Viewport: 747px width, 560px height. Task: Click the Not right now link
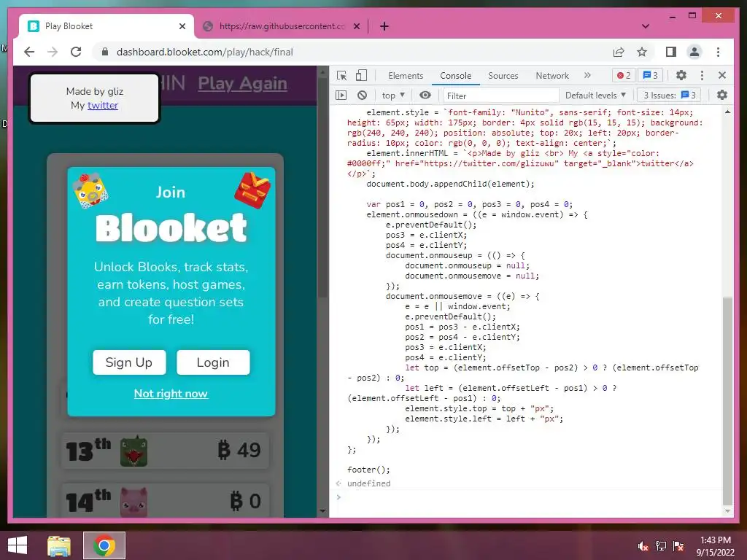pyautogui.click(x=171, y=394)
